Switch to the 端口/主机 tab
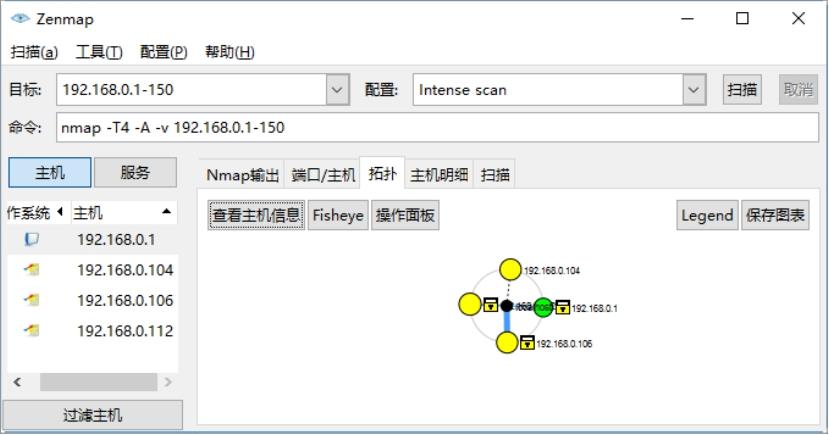The image size is (829, 435). pos(323,174)
